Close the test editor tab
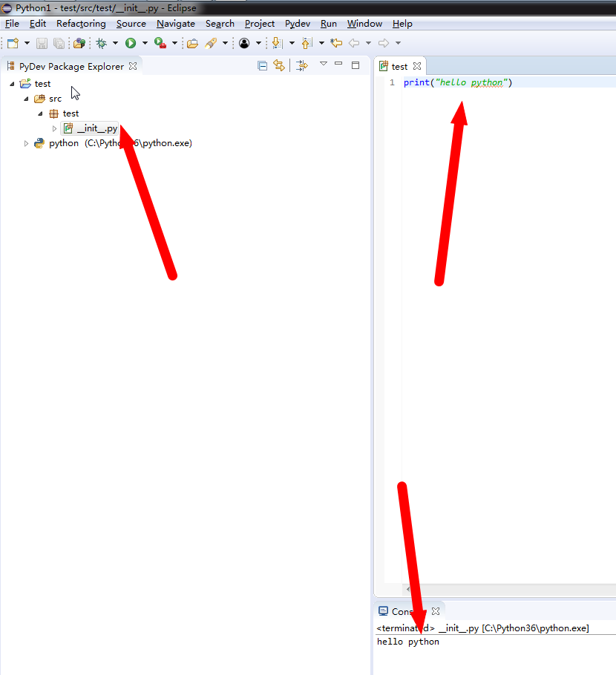 tap(417, 66)
